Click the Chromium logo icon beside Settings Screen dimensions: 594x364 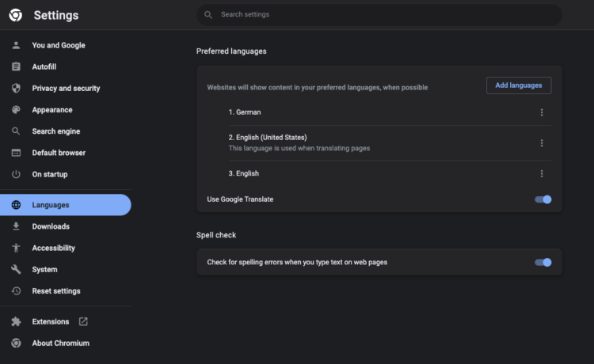15,15
